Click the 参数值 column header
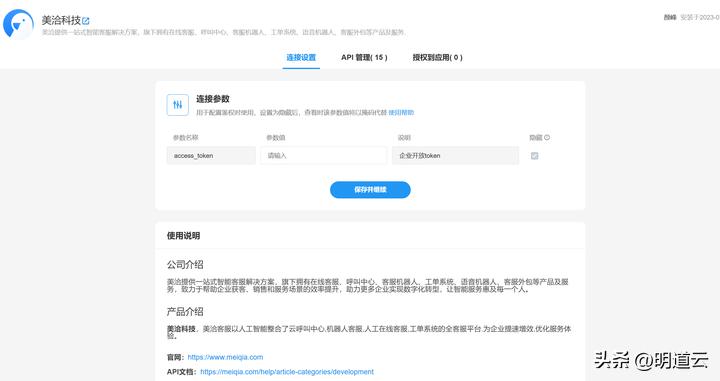720x381 pixels. pos(276,138)
